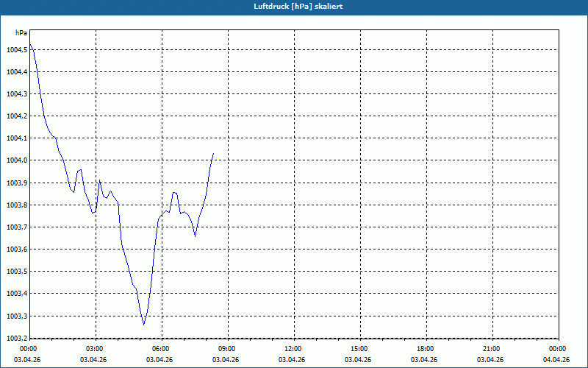Click the 03:00 time label
Image resolution: width=588 pixels, height=368 pixels.
95,349
